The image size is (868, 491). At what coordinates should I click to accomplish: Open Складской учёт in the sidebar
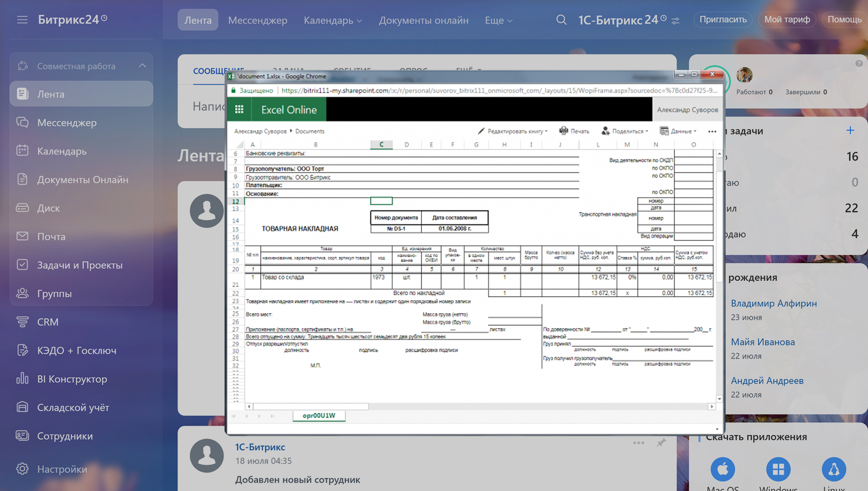point(81,407)
